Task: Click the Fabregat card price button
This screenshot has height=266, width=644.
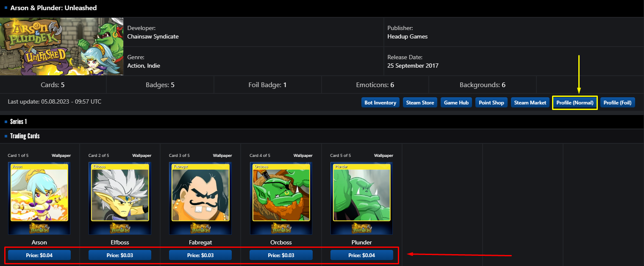Action: 200,255
